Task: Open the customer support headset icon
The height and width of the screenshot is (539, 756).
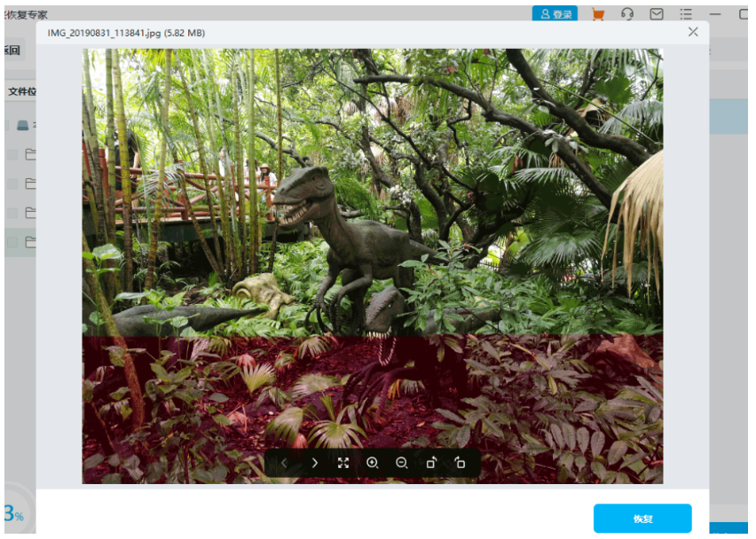Action: pos(627,14)
